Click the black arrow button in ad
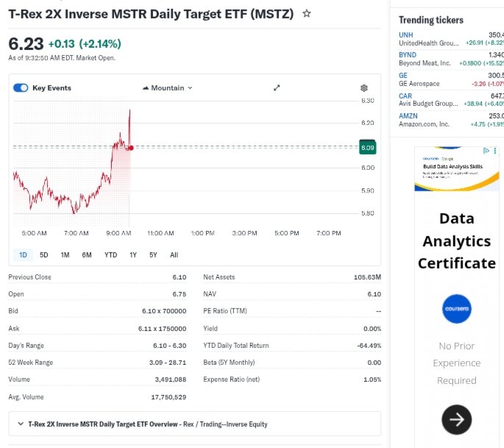Screen dimensions: 504x448 (x=456, y=419)
